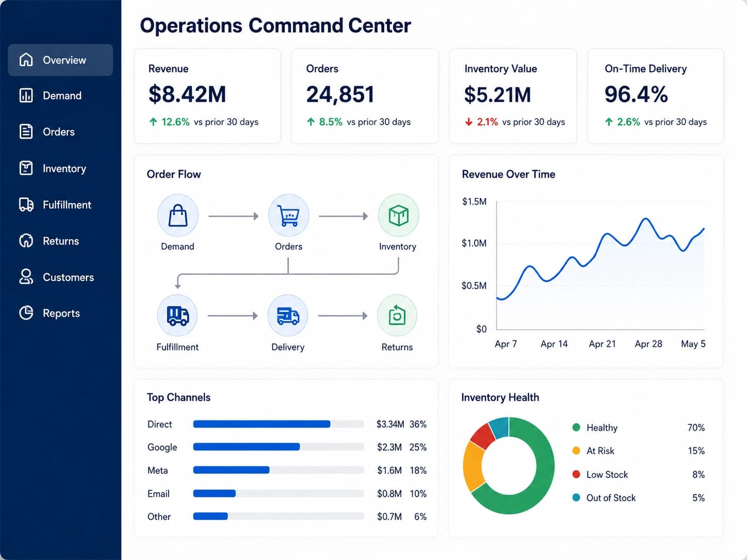Click the $0.8M Email channel amount
The width and height of the screenshot is (747, 560).
[x=389, y=493]
